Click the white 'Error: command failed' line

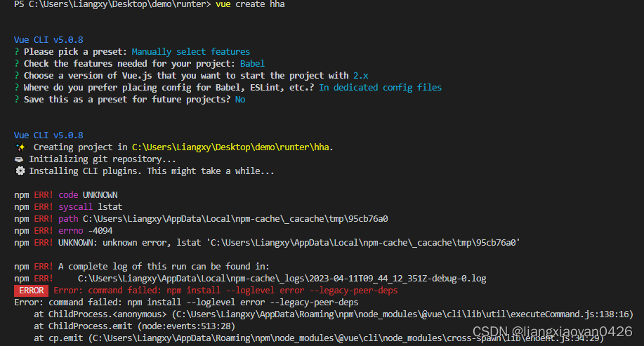[x=186, y=302]
